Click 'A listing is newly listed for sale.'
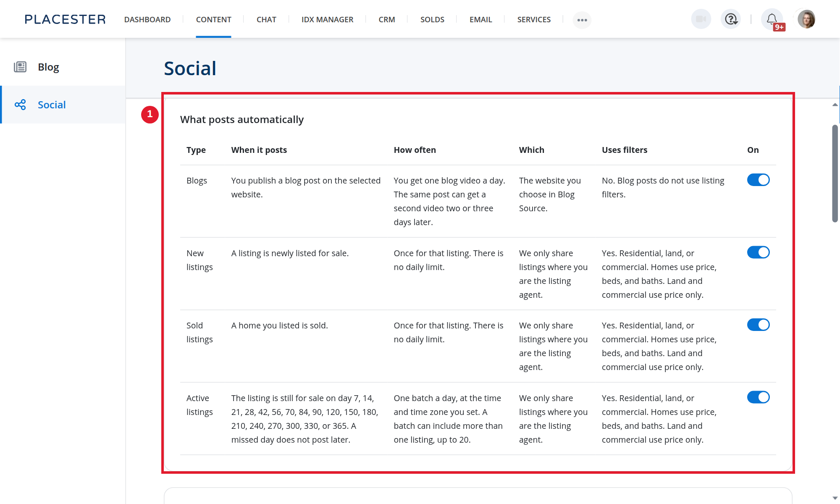 point(290,253)
